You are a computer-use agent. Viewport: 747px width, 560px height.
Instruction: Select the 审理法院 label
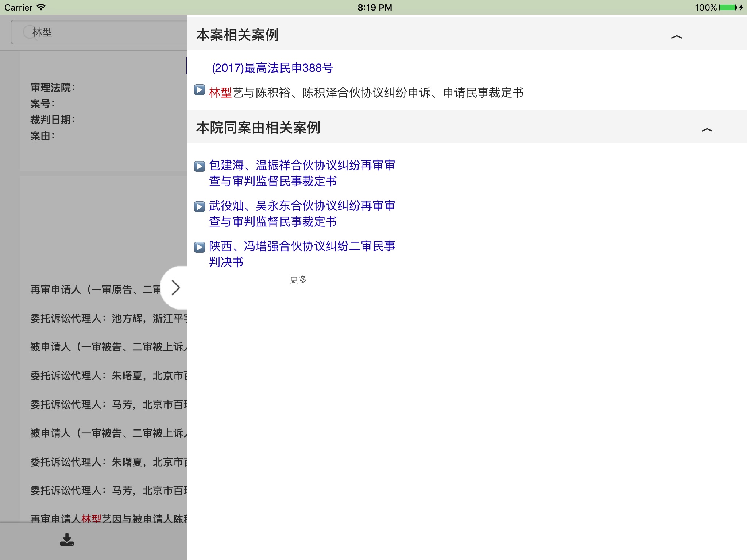tap(53, 87)
